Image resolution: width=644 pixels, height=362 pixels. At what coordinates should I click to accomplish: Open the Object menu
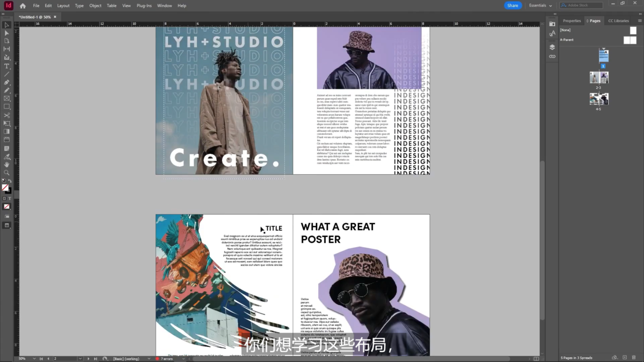point(96,5)
